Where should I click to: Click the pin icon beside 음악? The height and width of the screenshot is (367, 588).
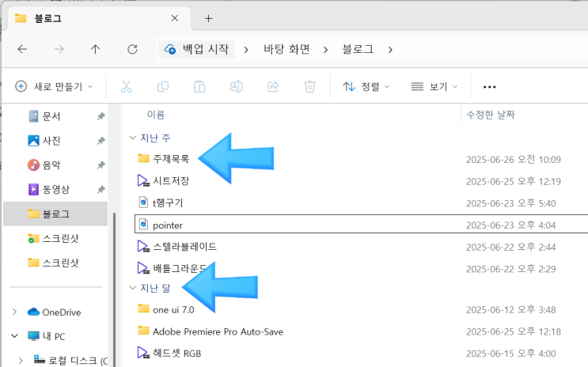point(101,165)
